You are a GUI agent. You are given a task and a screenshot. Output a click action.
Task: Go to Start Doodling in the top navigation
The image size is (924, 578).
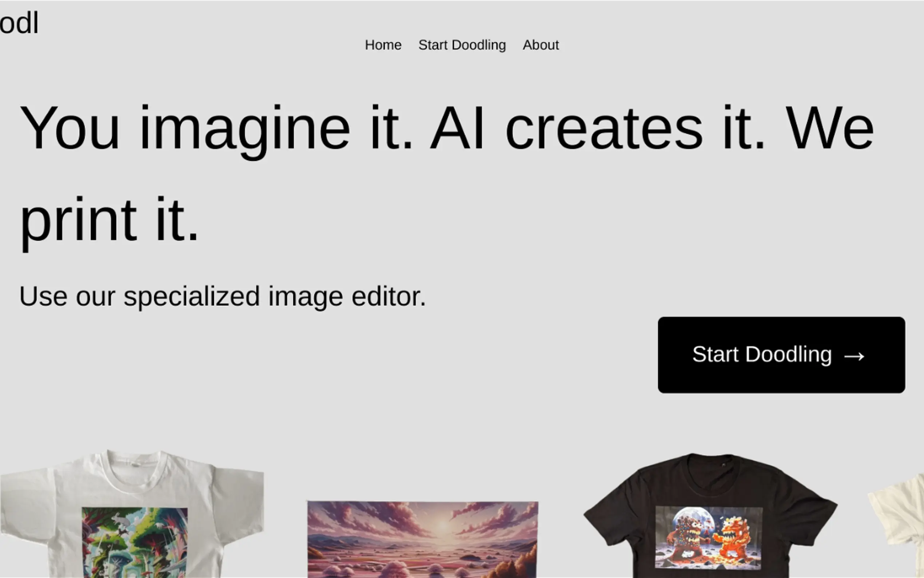[462, 45]
